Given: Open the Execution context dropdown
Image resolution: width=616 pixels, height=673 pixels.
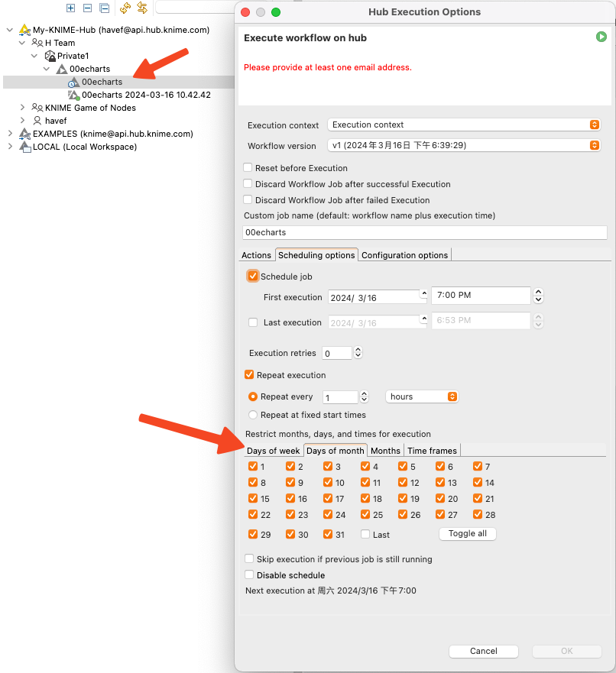Looking at the screenshot, I should click(x=464, y=125).
